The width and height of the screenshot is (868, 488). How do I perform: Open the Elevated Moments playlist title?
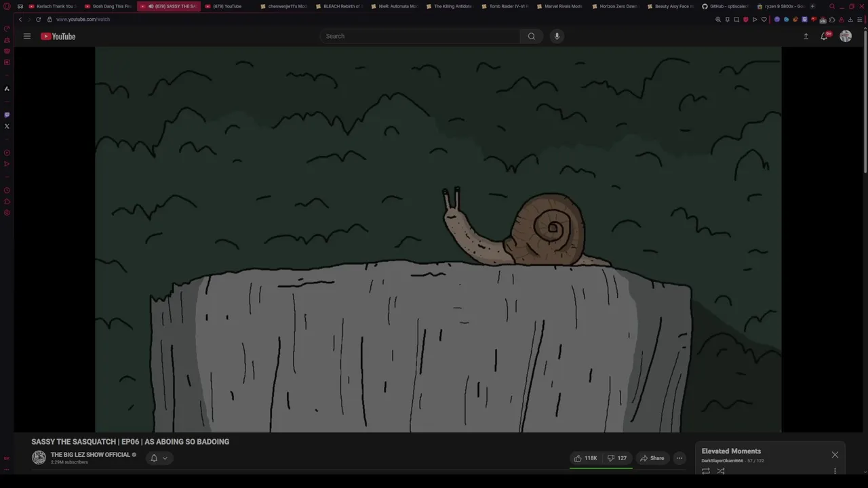pyautogui.click(x=731, y=451)
